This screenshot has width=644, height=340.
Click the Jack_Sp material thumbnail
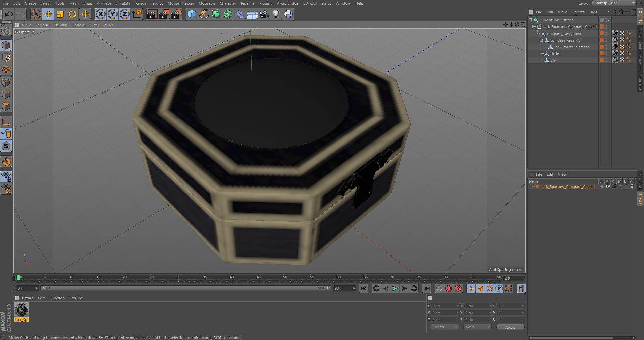21,309
